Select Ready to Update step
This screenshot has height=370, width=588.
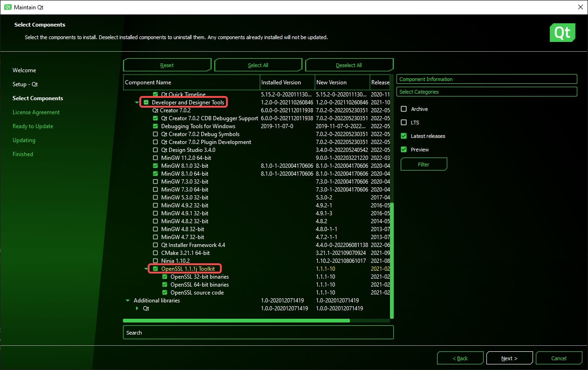pyautogui.click(x=33, y=126)
